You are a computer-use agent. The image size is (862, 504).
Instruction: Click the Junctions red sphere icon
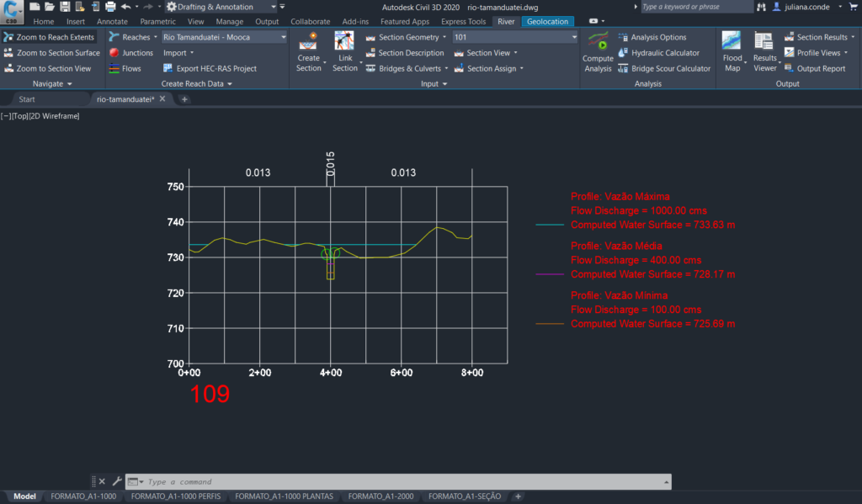[x=114, y=53]
